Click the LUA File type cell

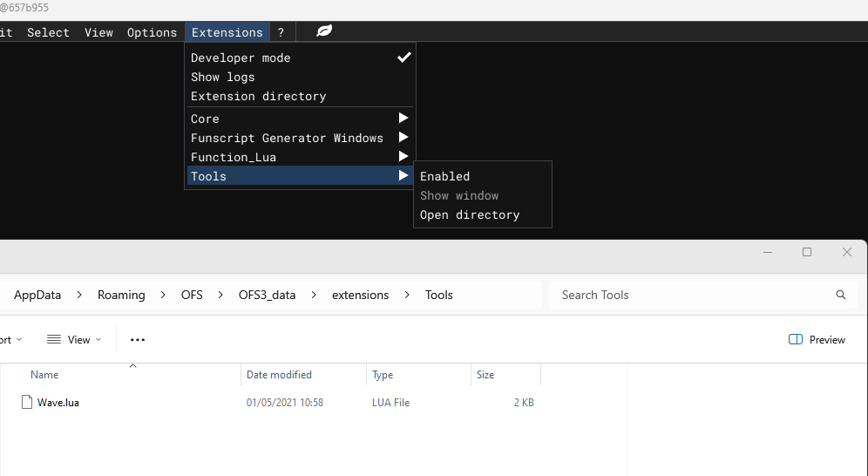[x=390, y=403]
